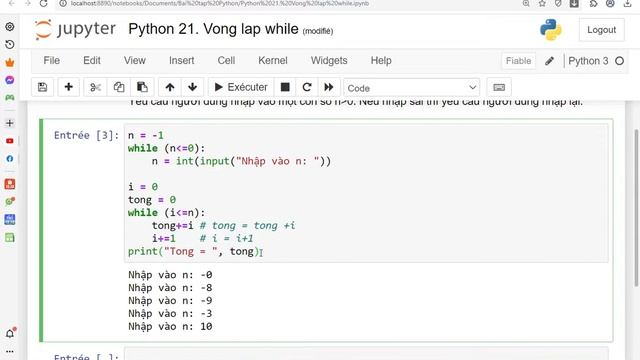Click the orange crown icon in sidebar
This screenshot has height=360, width=640.
(10, 62)
